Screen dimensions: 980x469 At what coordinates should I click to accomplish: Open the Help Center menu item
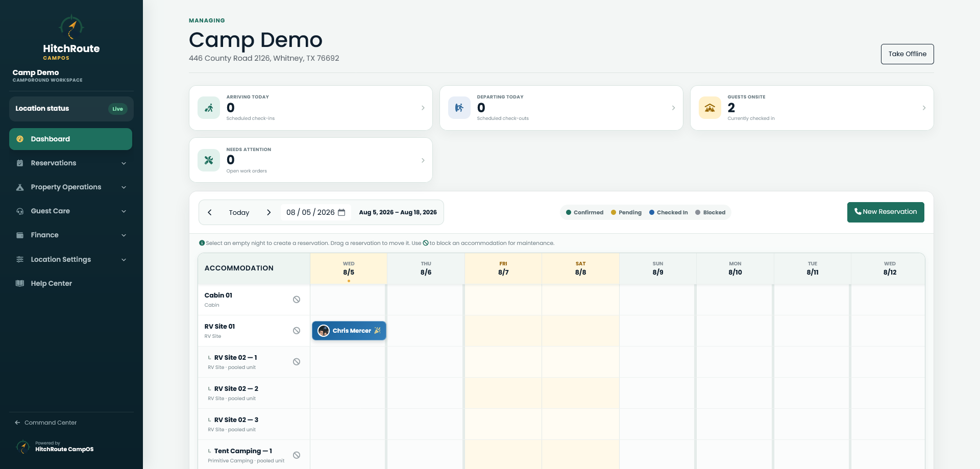click(71, 283)
